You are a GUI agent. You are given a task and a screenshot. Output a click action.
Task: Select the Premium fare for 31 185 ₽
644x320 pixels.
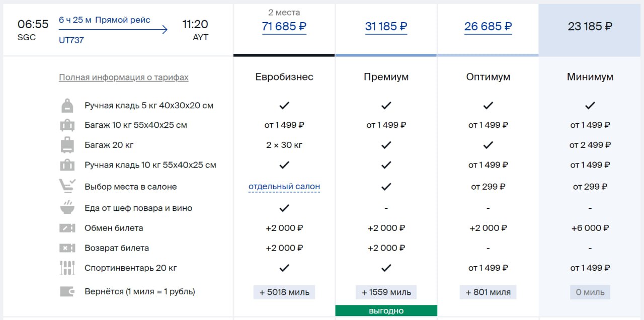[x=386, y=27]
